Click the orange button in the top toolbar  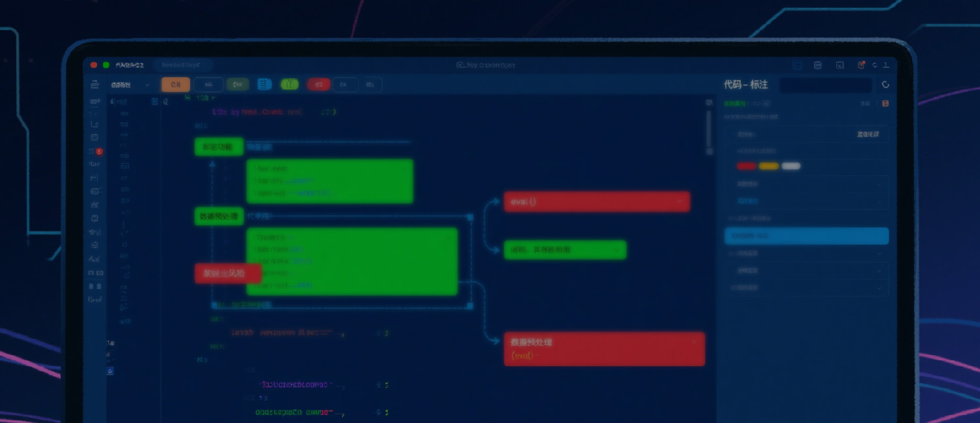coord(175,84)
